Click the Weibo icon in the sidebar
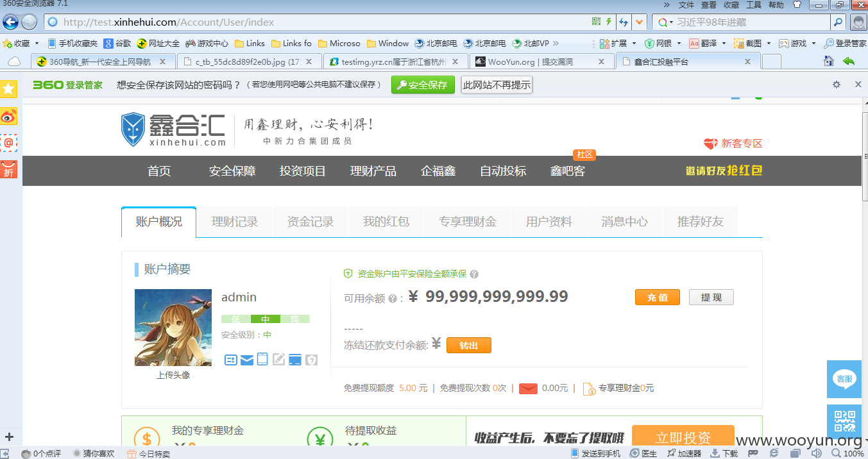Image resolution: width=868 pixels, height=459 pixels. pos(8,116)
